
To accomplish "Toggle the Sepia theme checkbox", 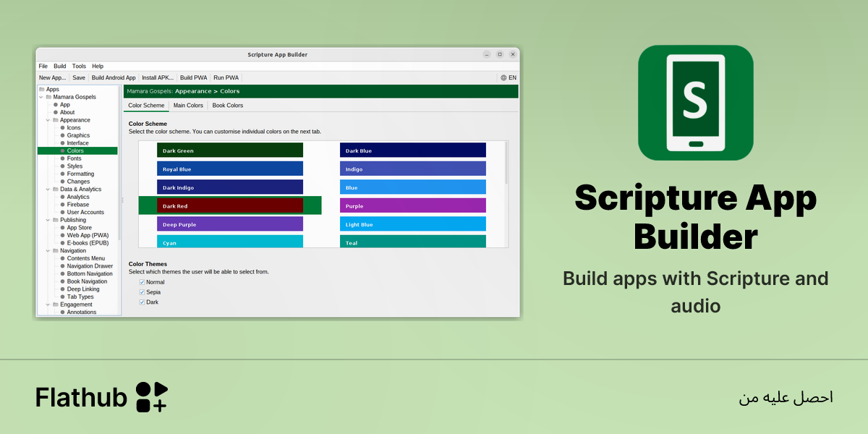I will point(142,292).
